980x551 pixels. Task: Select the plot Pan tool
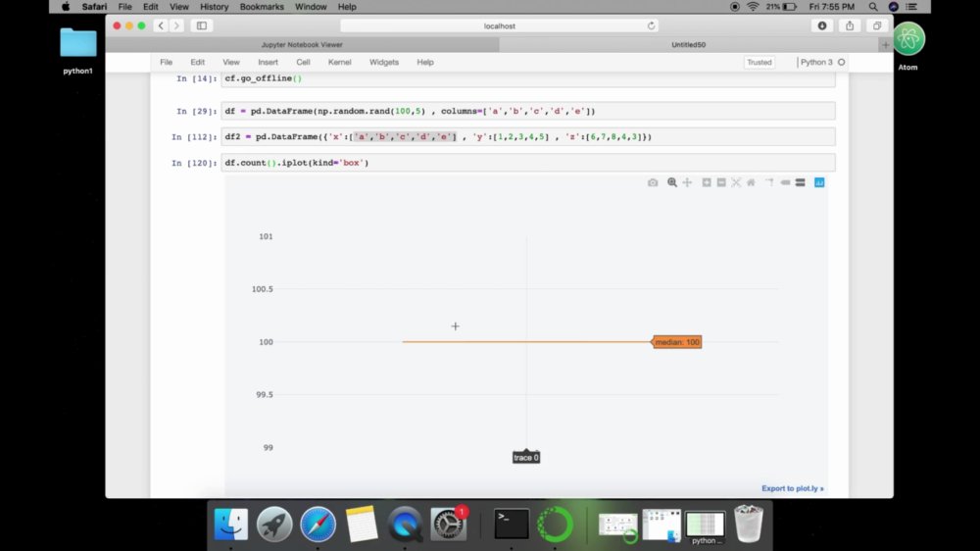(x=688, y=182)
